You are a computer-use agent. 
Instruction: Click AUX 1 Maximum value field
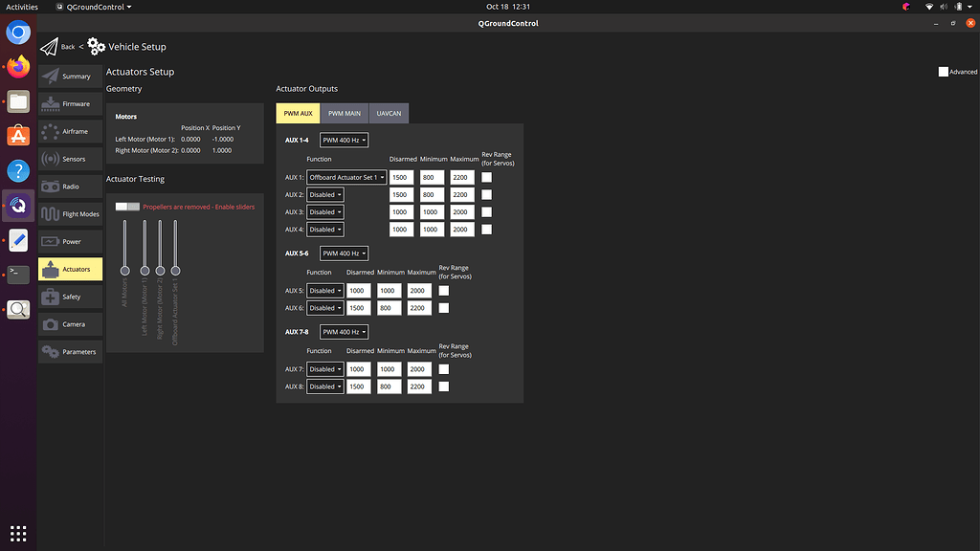pyautogui.click(x=462, y=177)
